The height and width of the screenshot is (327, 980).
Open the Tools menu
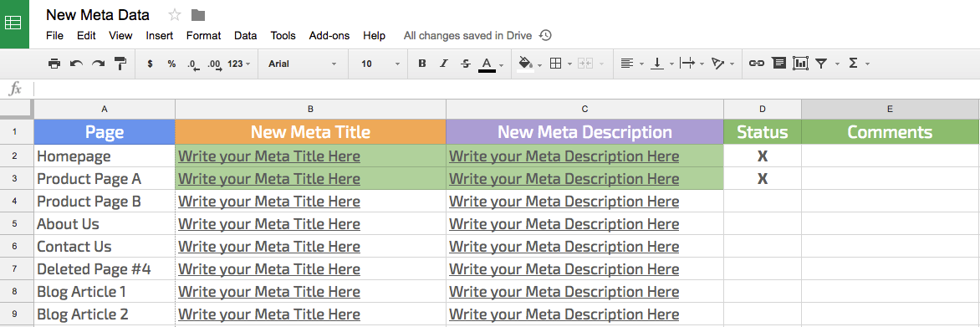coord(283,36)
